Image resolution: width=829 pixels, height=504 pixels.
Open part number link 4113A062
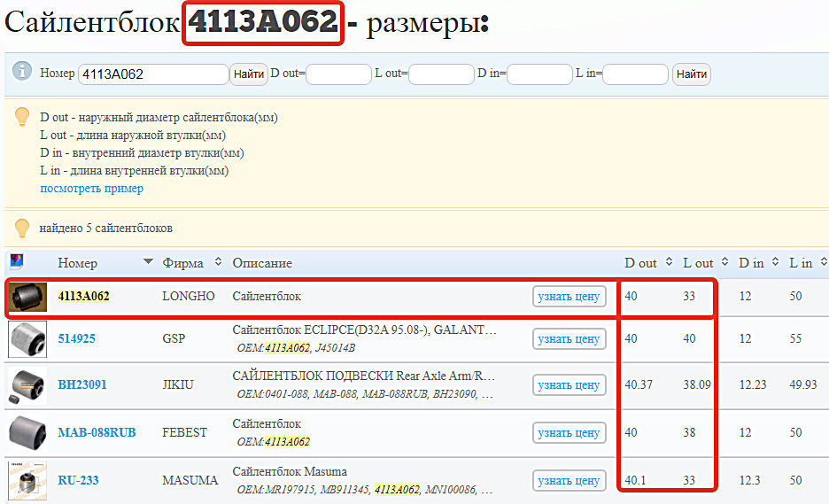point(83,296)
